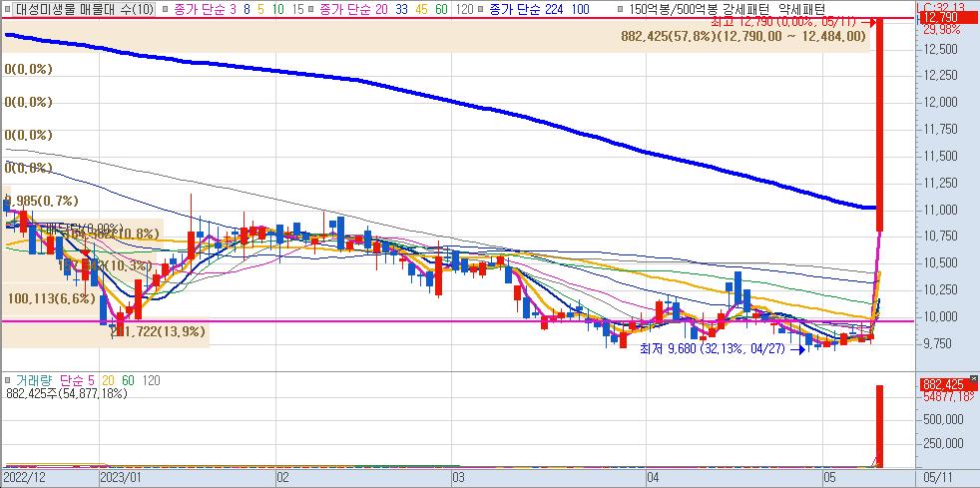Select the 100 moving average period in legend
This screenshot has height=488, width=980.
(580, 9)
